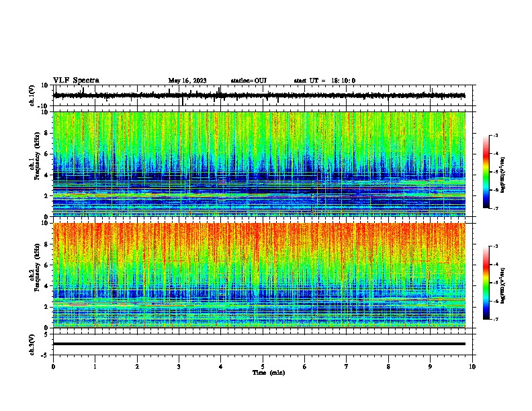Click the "8" kHz tick on ch.1 spectrogram
This screenshot has height=411, width=532.
[47, 133]
